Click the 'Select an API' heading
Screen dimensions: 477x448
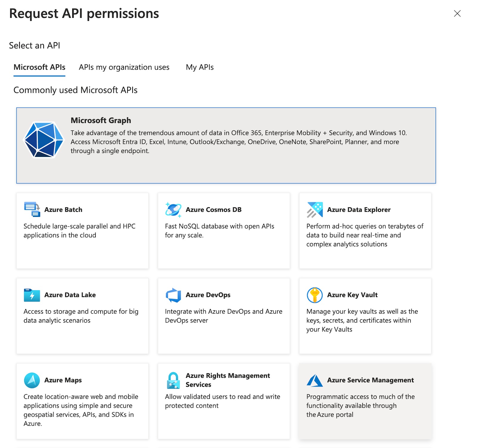coord(35,45)
